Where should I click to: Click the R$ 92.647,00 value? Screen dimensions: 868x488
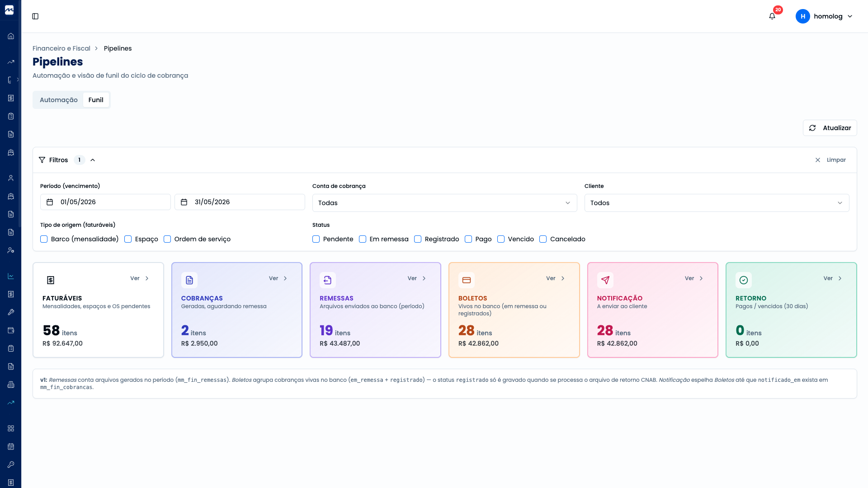click(62, 343)
